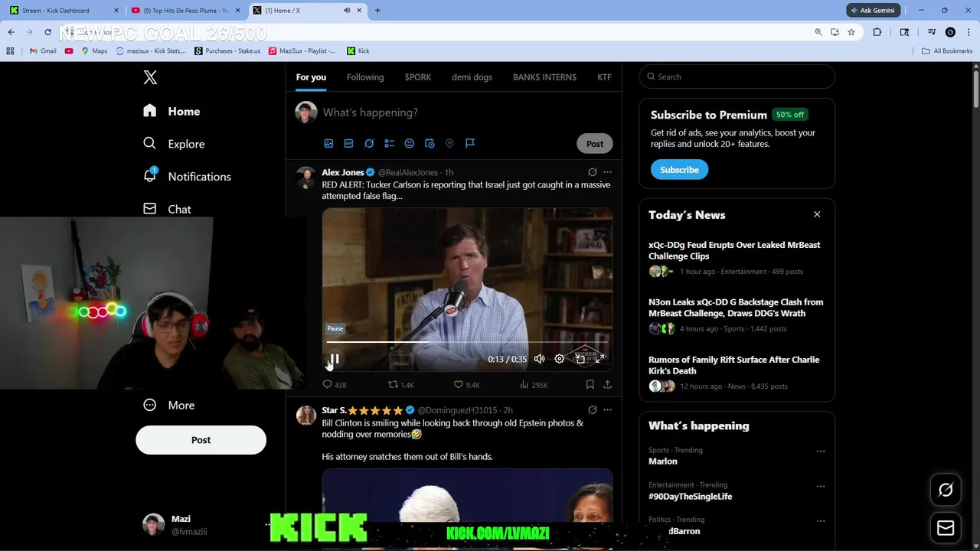Like Alex Jones post (9.4K)
The image size is (980, 551).
tap(466, 385)
